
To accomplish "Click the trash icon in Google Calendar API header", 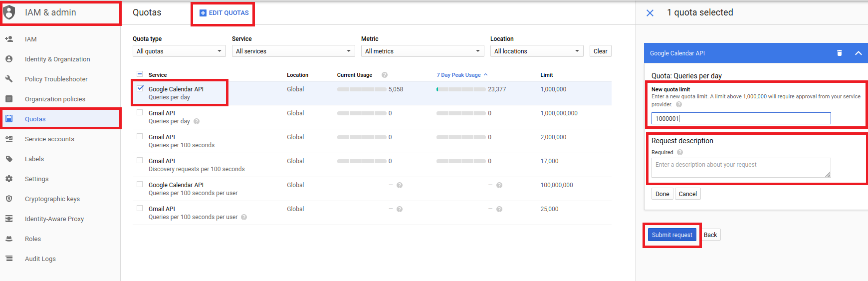I will click(839, 53).
